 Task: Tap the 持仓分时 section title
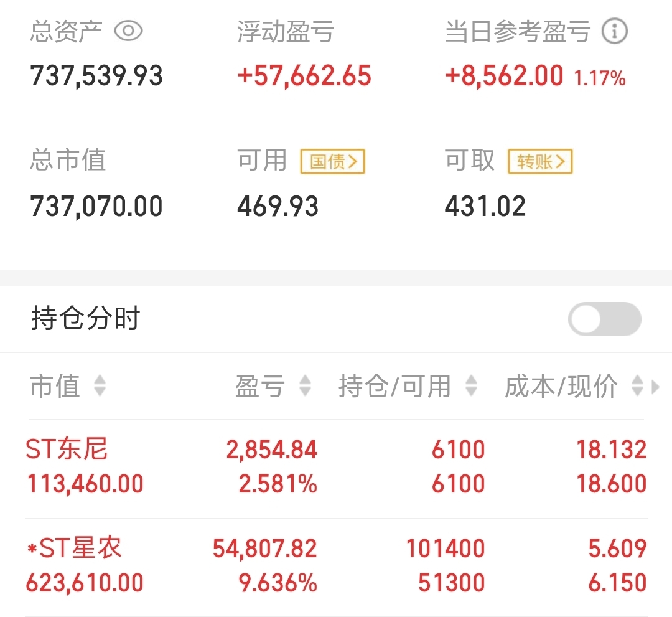click(85, 318)
